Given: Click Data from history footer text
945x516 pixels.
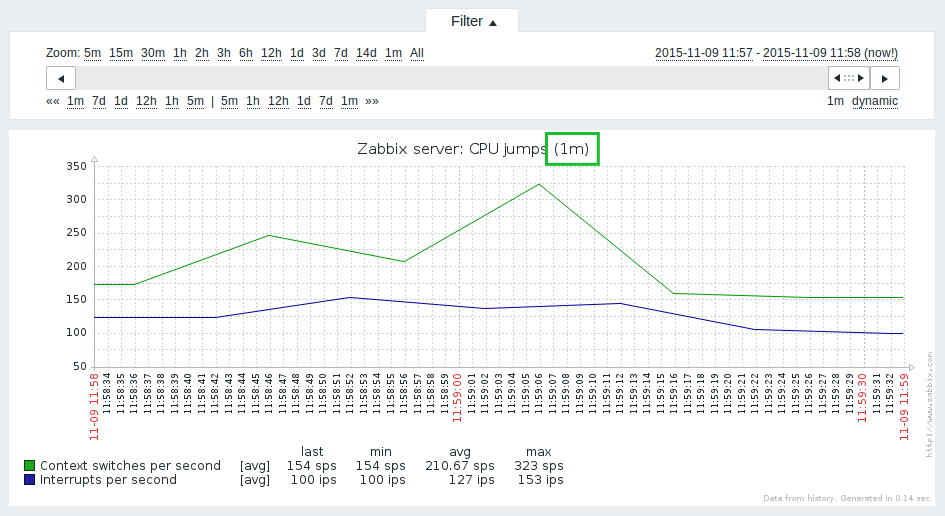Looking at the screenshot, I should pos(847,499).
